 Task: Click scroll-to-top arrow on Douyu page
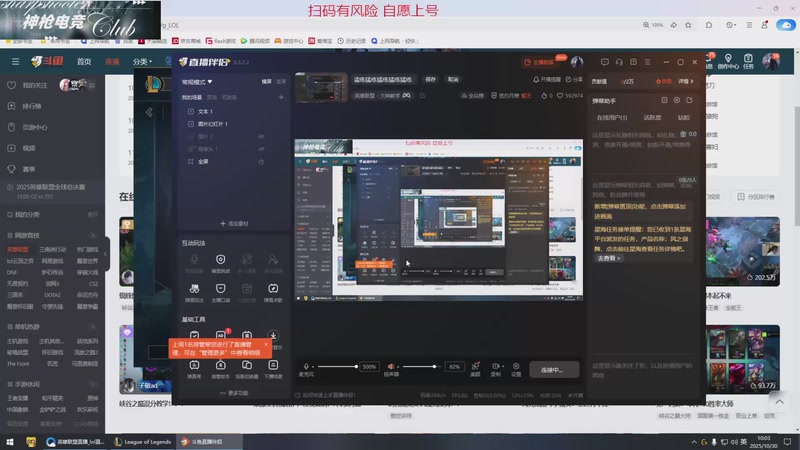tap(780, 402)
